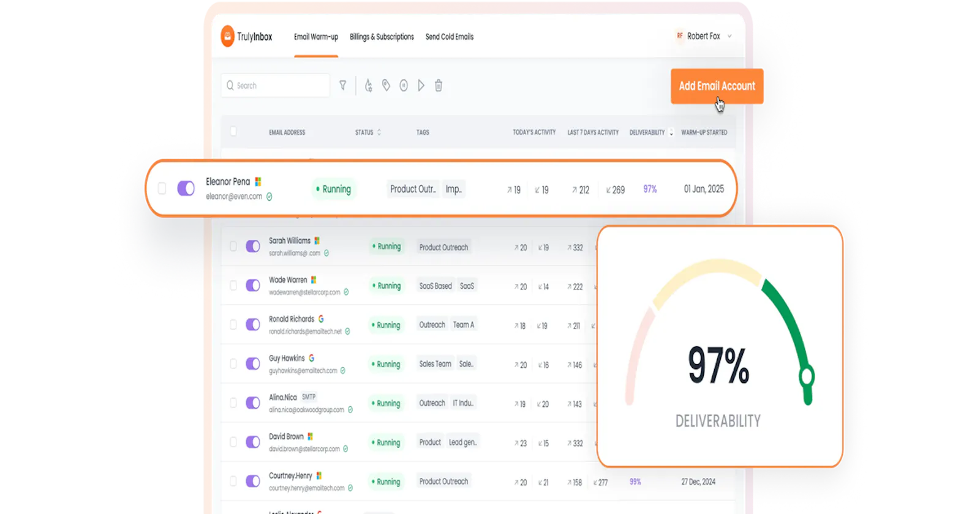This screenshot has width=980, height=514.
Task: Open the filter funnel icon
Action: (x=343, y=86)
